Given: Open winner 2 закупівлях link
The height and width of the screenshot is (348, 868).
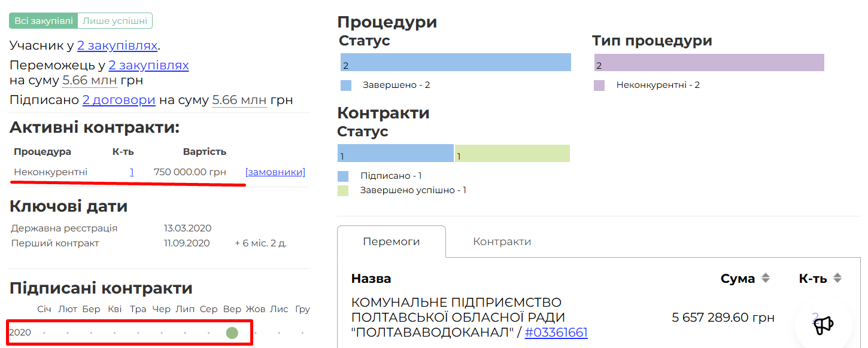Looking at the screenshot, I should coord(148,65).
